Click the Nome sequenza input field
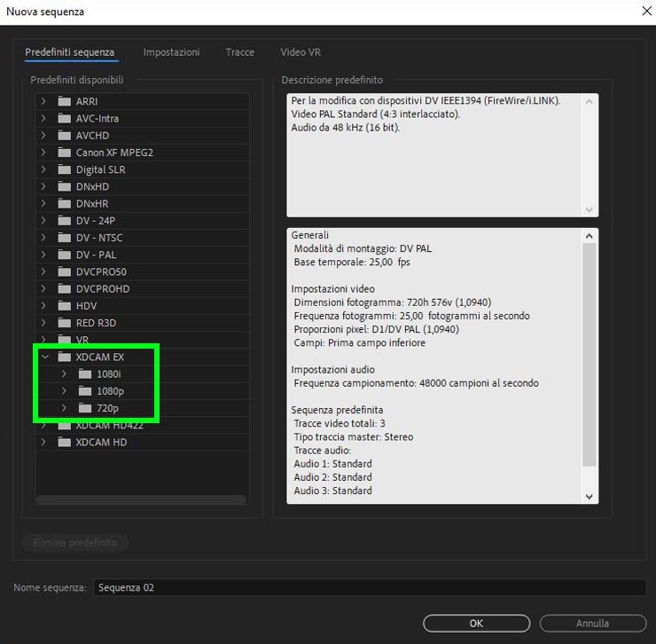The width and height of the screenshot is (656, 644). [x=370, y=587]
